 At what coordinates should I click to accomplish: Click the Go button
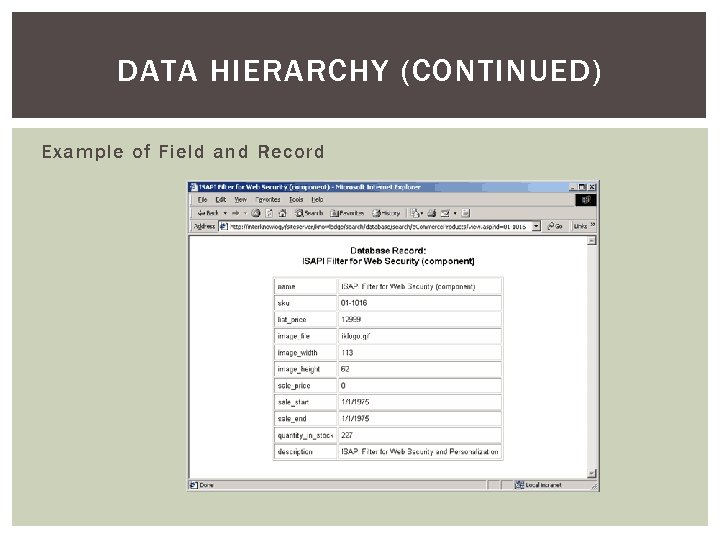point(555,226)
